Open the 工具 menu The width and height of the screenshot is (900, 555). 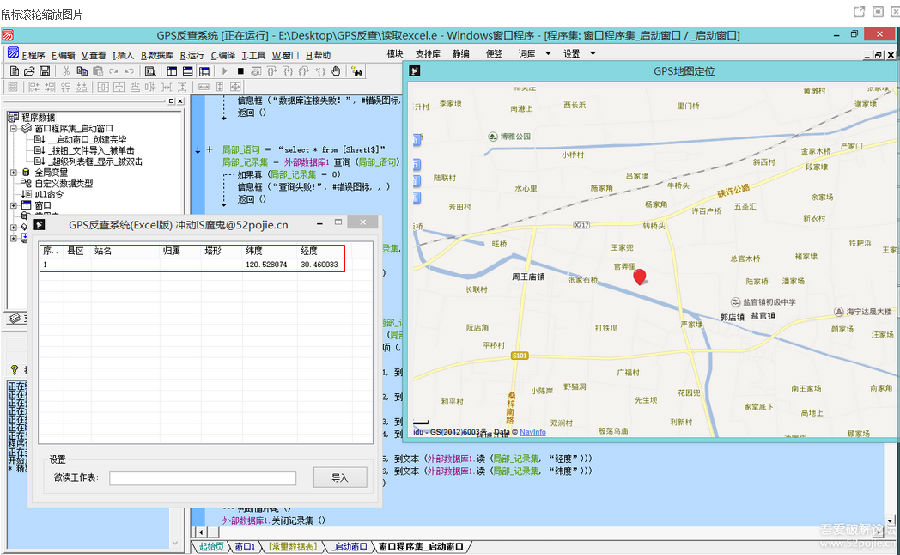(254, 55)
